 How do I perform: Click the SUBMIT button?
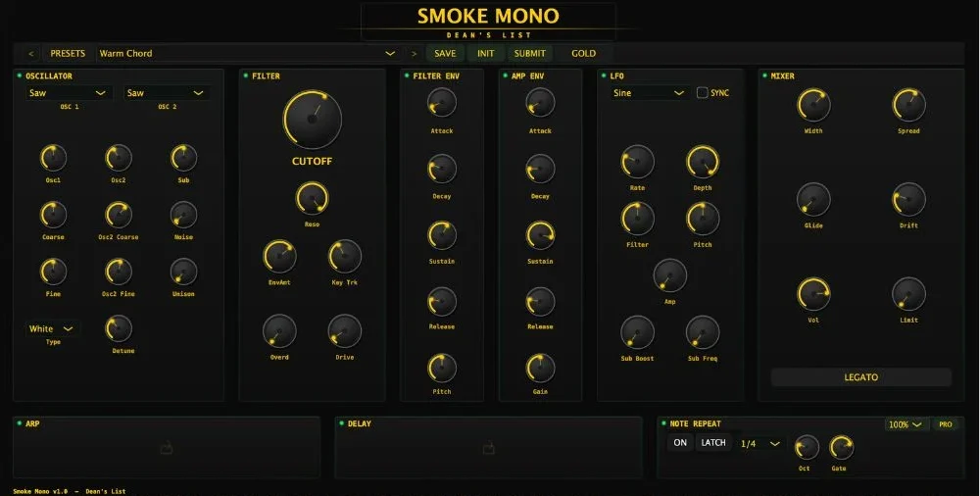[x=529, y=54]
